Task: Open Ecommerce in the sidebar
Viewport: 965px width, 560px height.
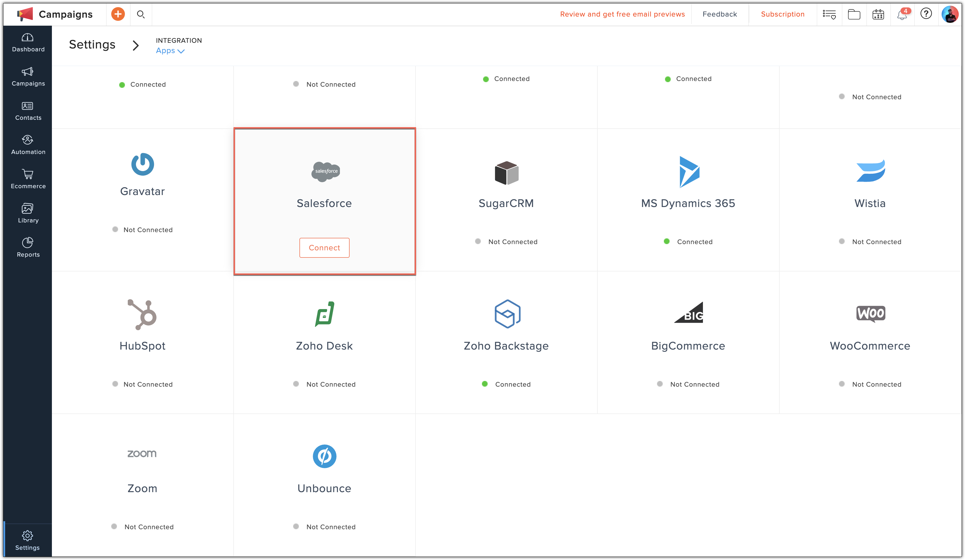Action: pyautogui.click(x=28, y=180)
